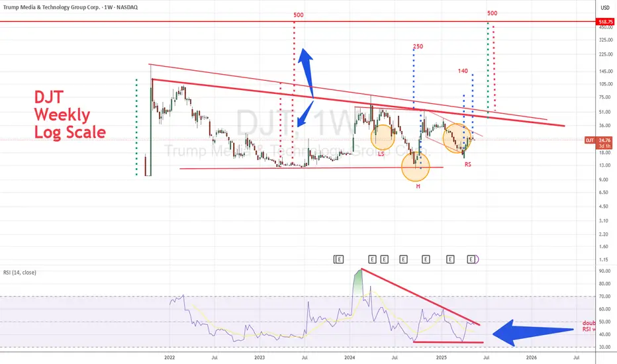Select the red 518.75 horizontal line
This screenshot has width=617, height=364.
coord(298,22)
